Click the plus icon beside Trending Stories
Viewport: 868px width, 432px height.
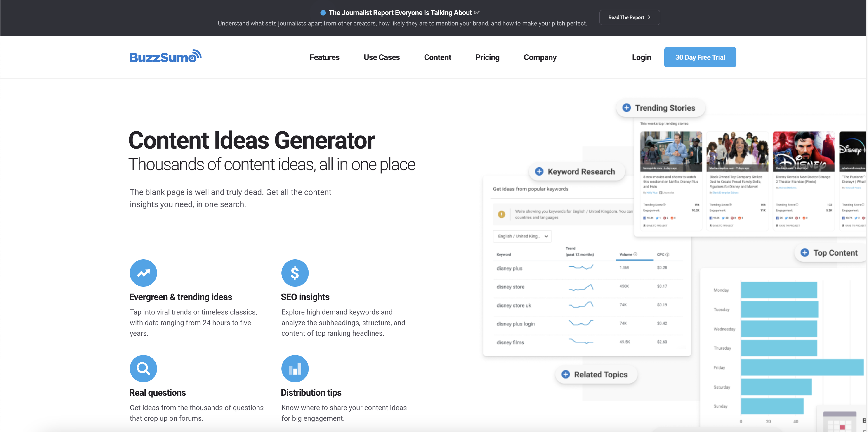pos(626,108)
